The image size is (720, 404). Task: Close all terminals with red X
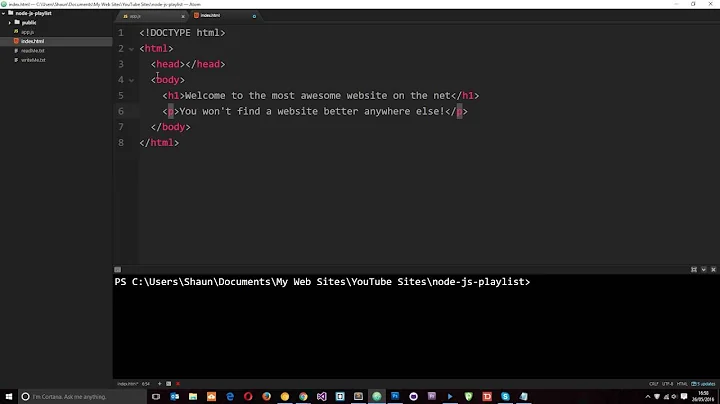178,384
